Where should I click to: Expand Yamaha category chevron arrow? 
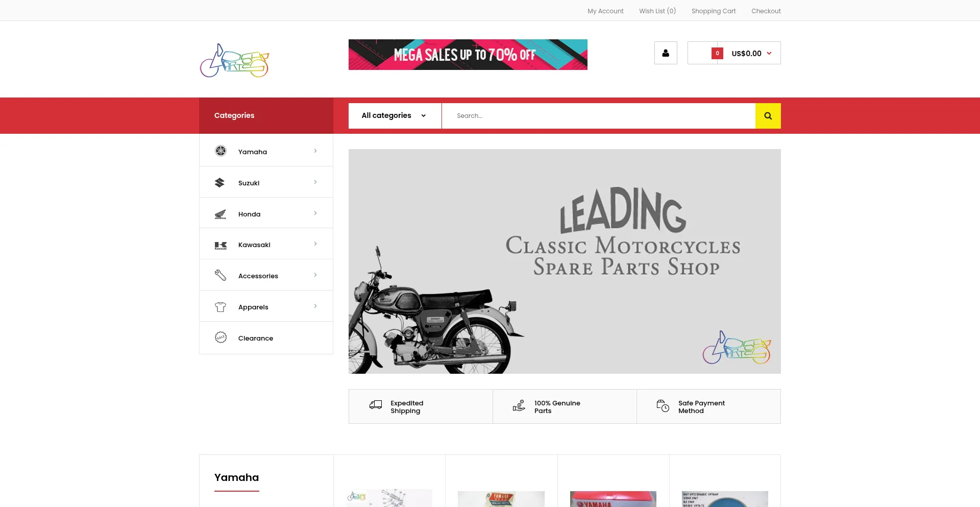(x=315, y=151)
